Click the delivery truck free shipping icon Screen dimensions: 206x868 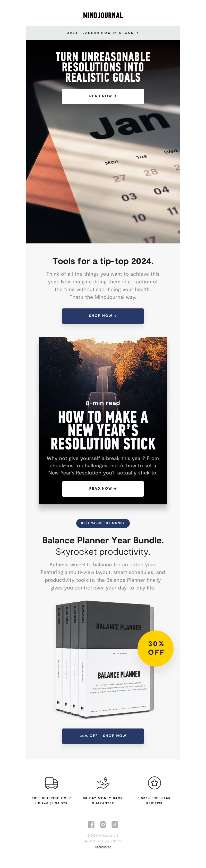tap(51, 783)
